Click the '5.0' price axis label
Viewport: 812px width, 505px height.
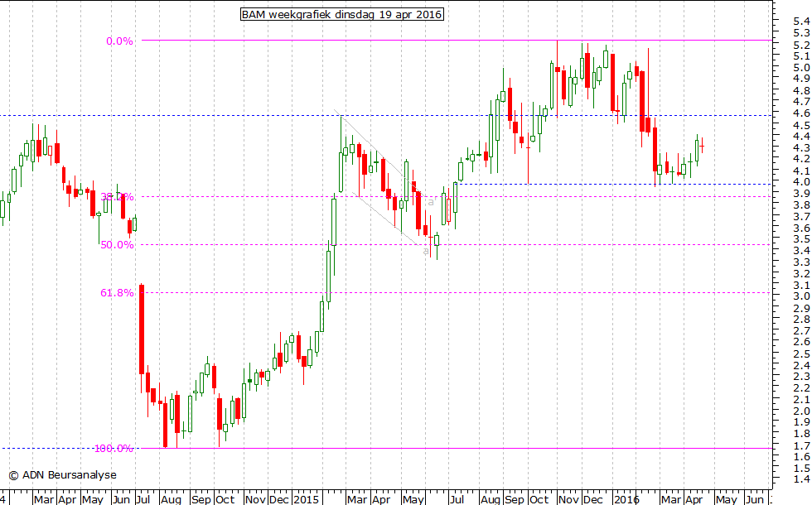(801, 68)
